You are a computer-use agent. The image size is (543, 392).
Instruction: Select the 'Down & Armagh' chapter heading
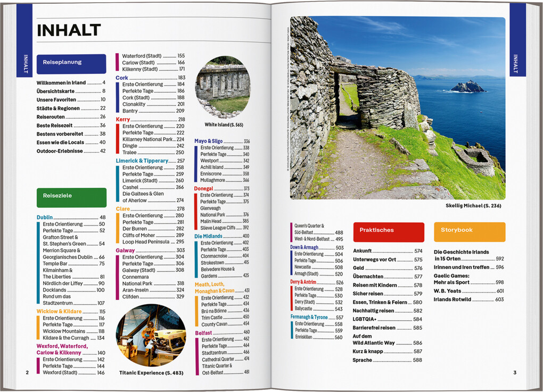(x=317, y=248)
